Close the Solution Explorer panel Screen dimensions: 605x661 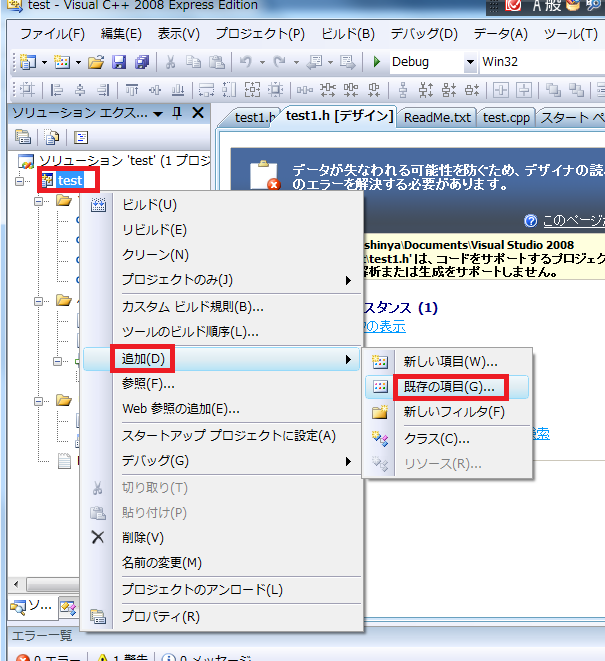(x=197, y=113)
